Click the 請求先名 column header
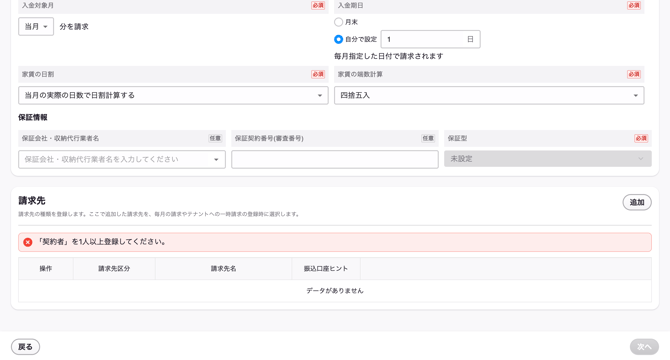670x360 pixels. 223,269
